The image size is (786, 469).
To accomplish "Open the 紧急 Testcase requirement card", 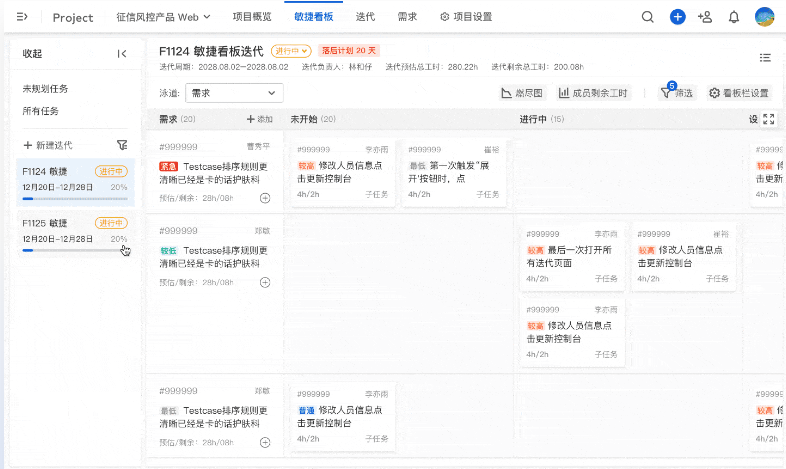I will [x=215, y=173].
